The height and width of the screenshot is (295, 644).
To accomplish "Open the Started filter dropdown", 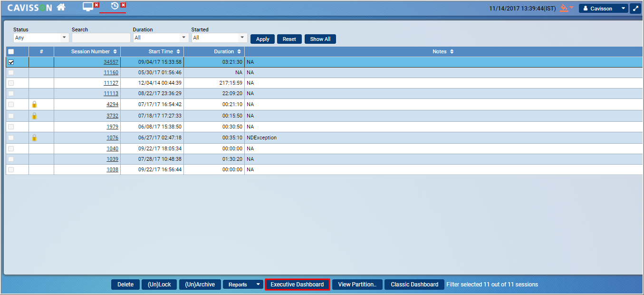I will pos(219,38).
